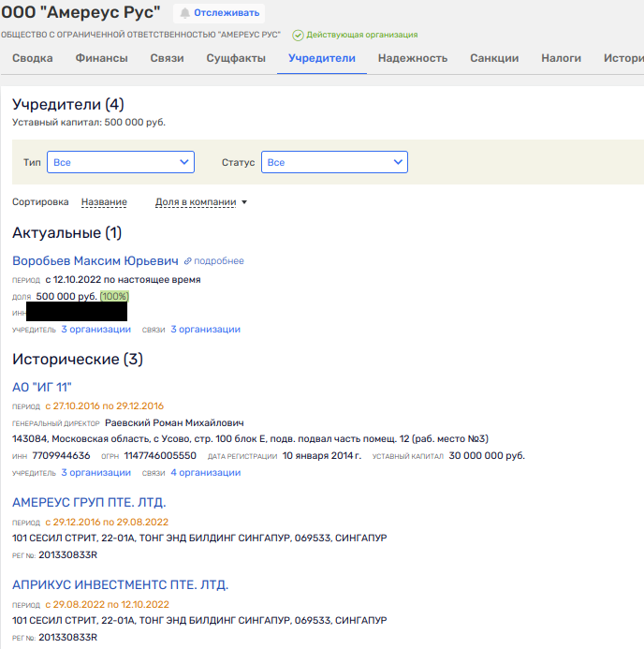Click period с 29.12.2016 по 29.08.2022
The height and width of the screenshot is (649, 644).
pos(107,522)
